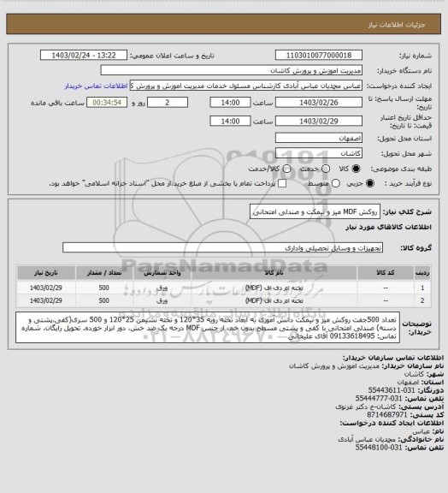Screen dimensions: 448x493
Task: Click the remaining days field showing 2
Action: click(x=168, y=103)
